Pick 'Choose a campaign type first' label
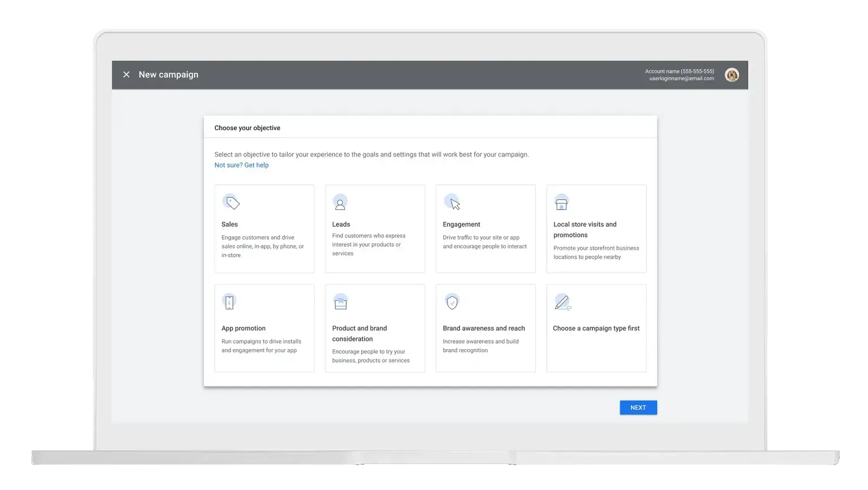Image resolution: width=868 pixels, height=490 pixels. pos(596,328)
